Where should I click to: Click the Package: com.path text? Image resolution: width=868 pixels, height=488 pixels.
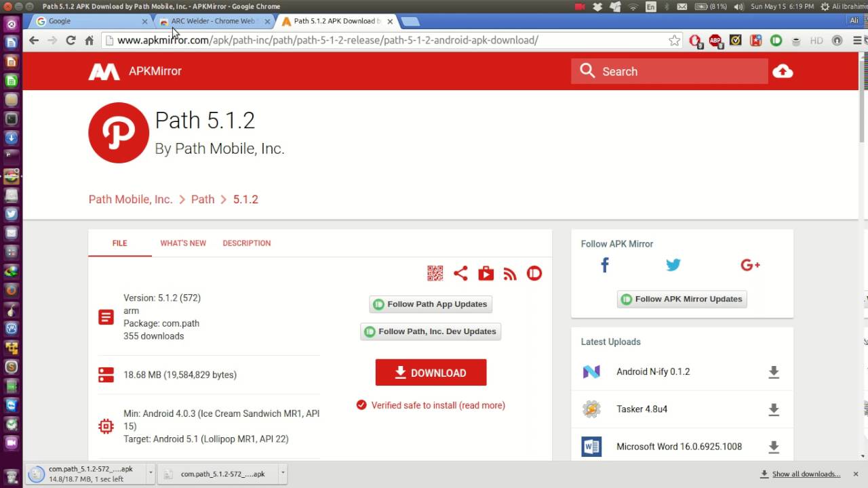pos(161,323)
